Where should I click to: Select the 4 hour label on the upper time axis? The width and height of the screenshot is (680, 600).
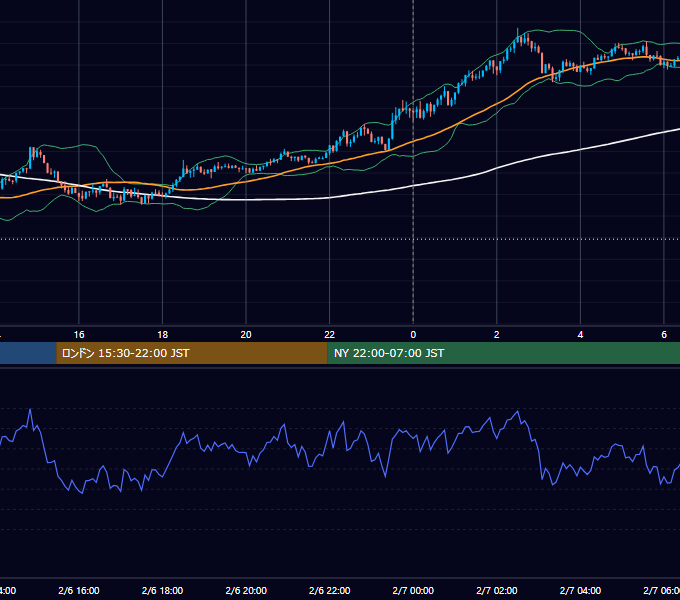point(580,335)
